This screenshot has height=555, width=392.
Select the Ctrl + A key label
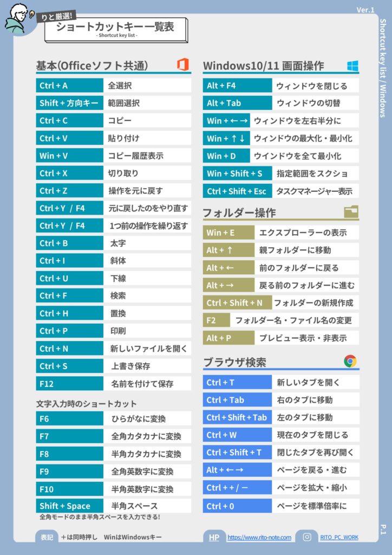69,86
